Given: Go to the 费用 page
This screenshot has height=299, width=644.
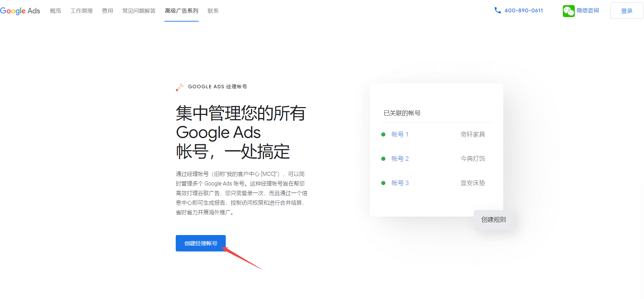Looking at the screenshot, I should 107,11.
